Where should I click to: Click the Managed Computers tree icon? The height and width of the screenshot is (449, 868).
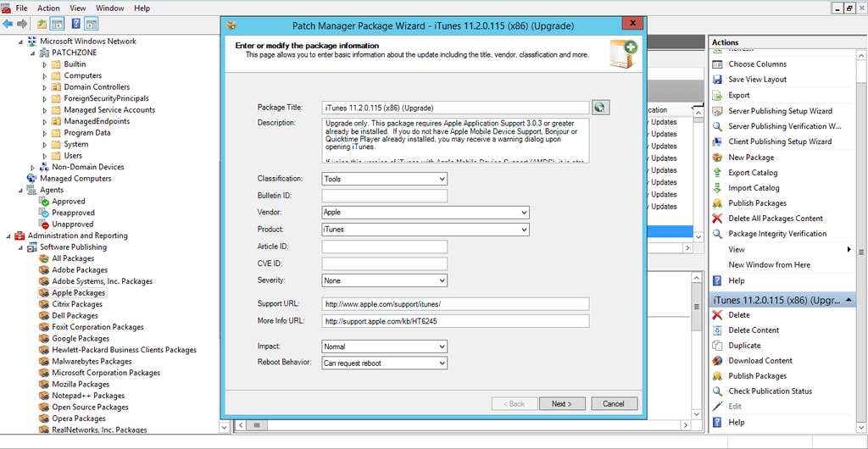(x=32, y=178)
